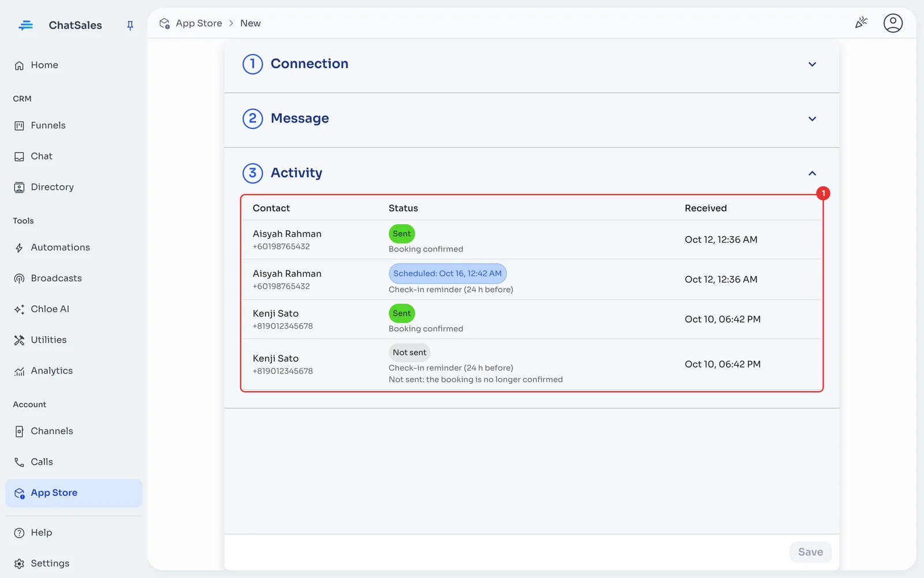
Task: Click the Channels device icon
Action: click(19, 432)
